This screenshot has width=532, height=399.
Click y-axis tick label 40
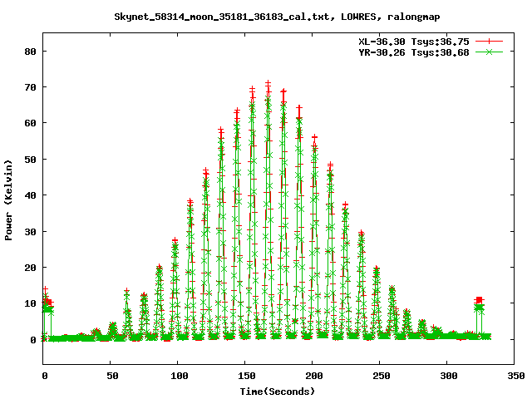[30, 195]
